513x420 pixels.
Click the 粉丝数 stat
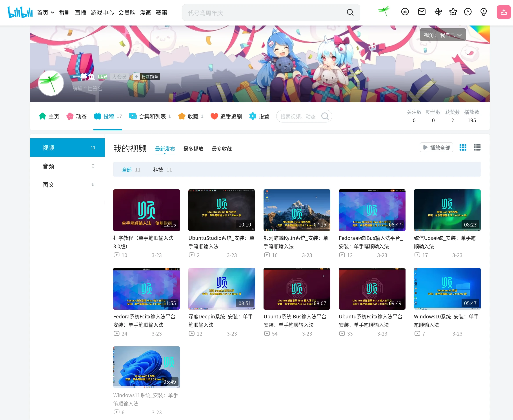(433, 116)
